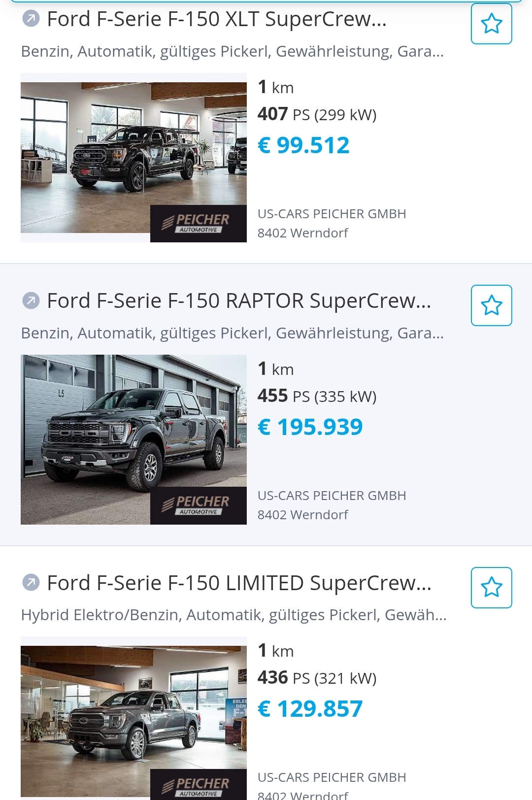532x800 pixels.
Task: View the black F-150 XLT showroom photo
Action: [133, 158]
